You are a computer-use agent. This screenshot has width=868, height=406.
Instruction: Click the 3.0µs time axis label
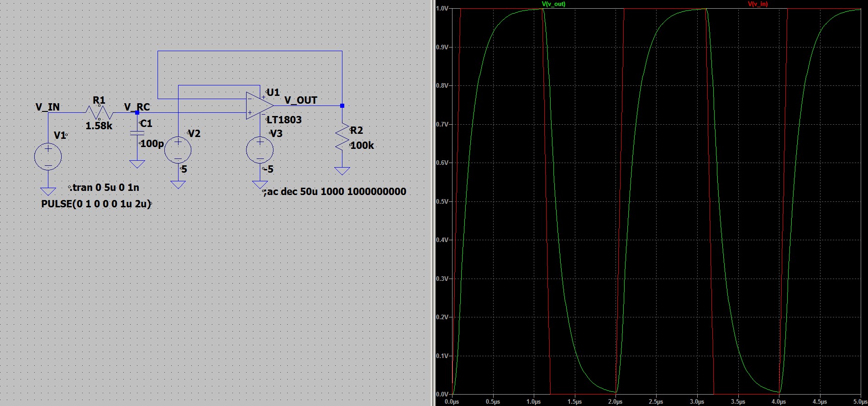tap(697, 402)
